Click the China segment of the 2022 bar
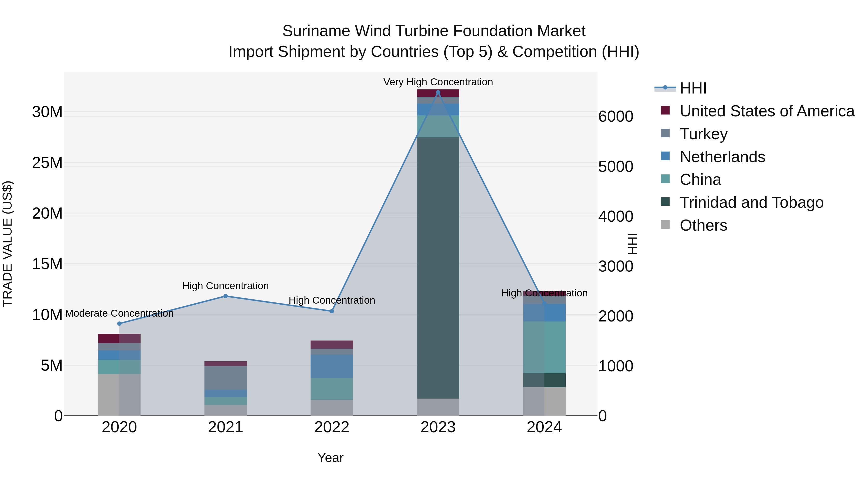Viewport: 868px width, 488px height. [332, 389]
